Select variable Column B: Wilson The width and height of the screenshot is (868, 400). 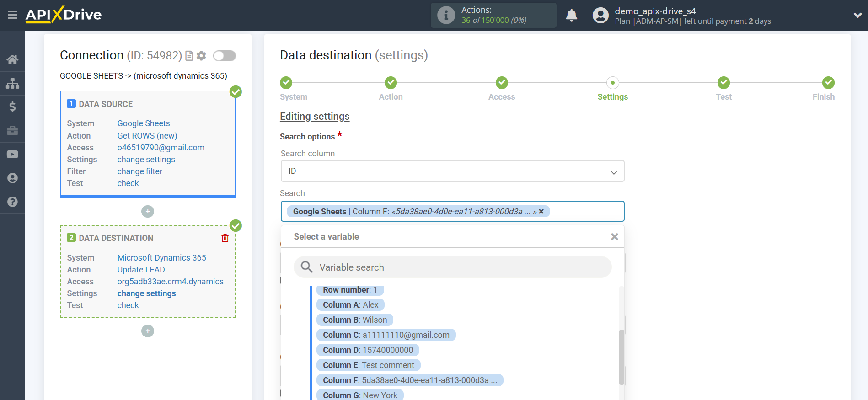355,320
